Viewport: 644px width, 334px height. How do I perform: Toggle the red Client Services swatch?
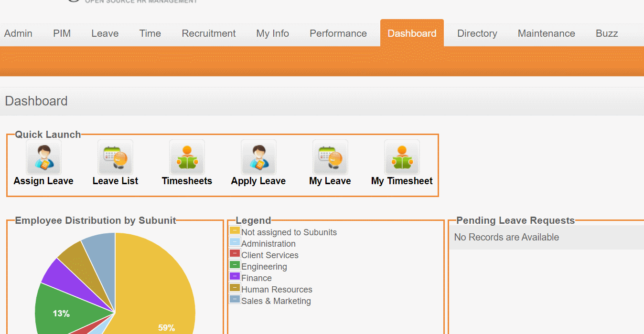coord(235,253)
